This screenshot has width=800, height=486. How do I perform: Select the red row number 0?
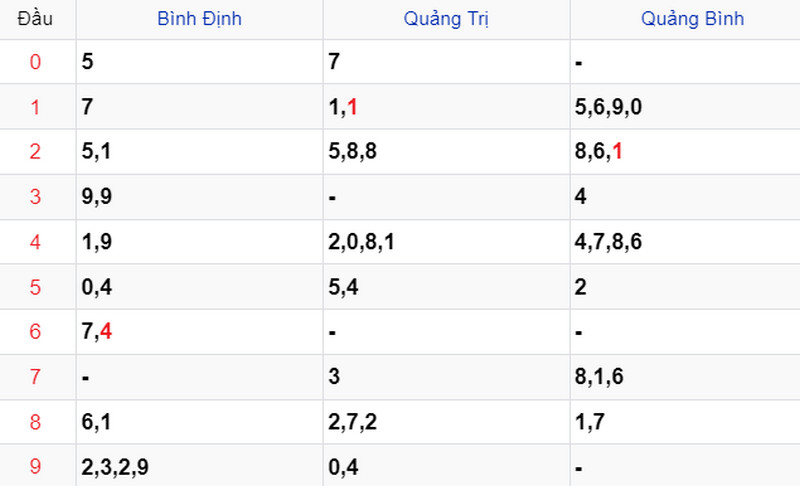[35, 62]
